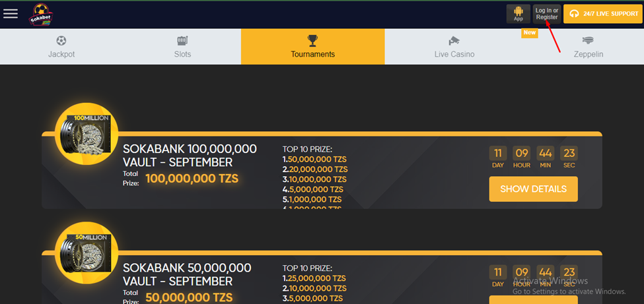Screen dimensions: 644x304
Task: Click TOP 10 PRIZE heading in first card
Action: click(307, 149)
